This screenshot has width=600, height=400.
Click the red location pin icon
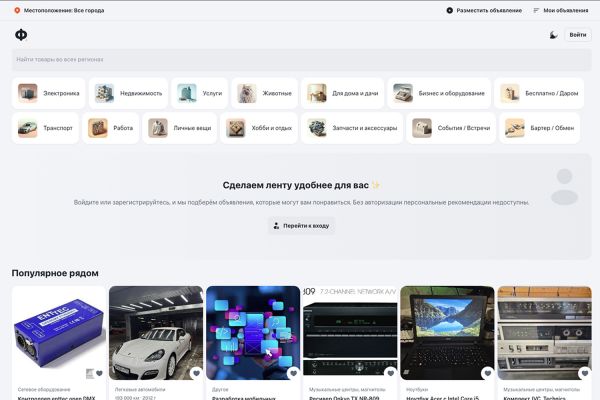tap(17, 10)
